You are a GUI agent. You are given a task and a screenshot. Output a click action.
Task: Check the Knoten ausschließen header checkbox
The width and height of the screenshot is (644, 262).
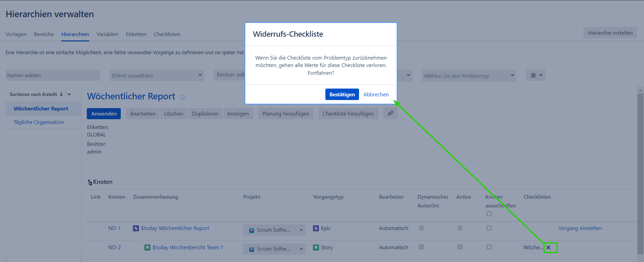(x=489, y=214)
